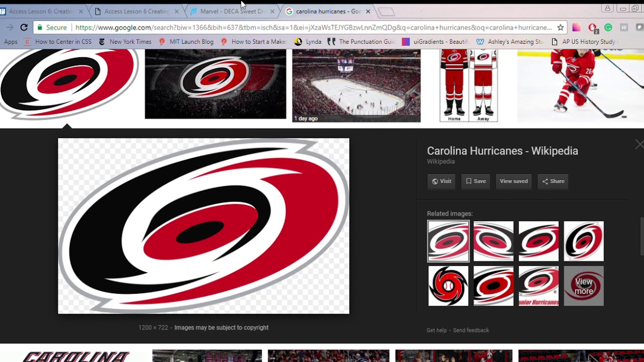Screen dimensions: 644x362
Task: Open the shield extension icon
Action: coord(639,28)
